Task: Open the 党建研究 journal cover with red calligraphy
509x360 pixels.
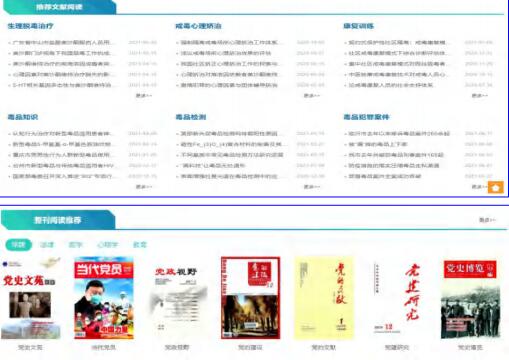Action: click(397, 298)
